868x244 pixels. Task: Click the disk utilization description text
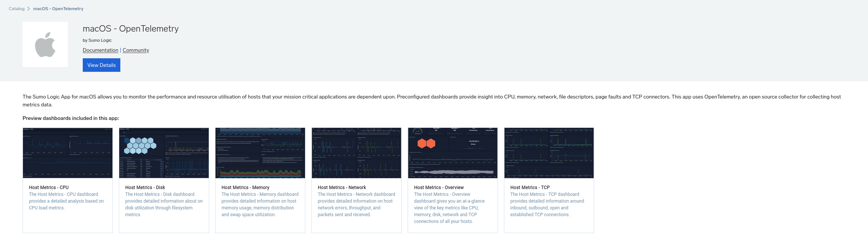click(164, 205)
